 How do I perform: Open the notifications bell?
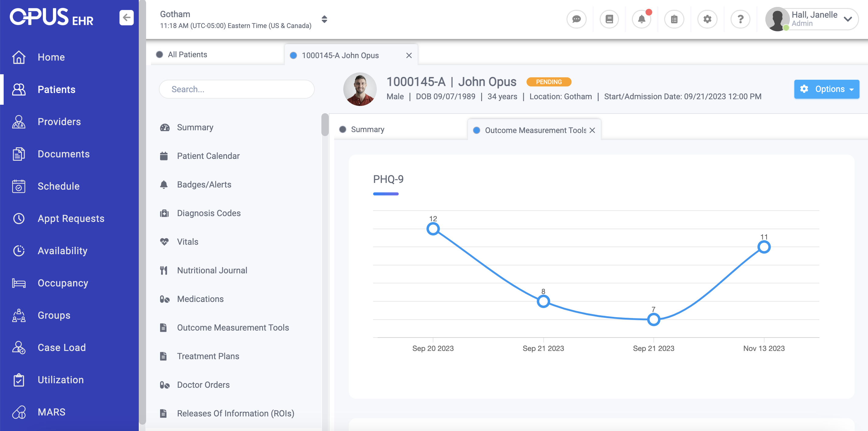(x=642, y=19)
